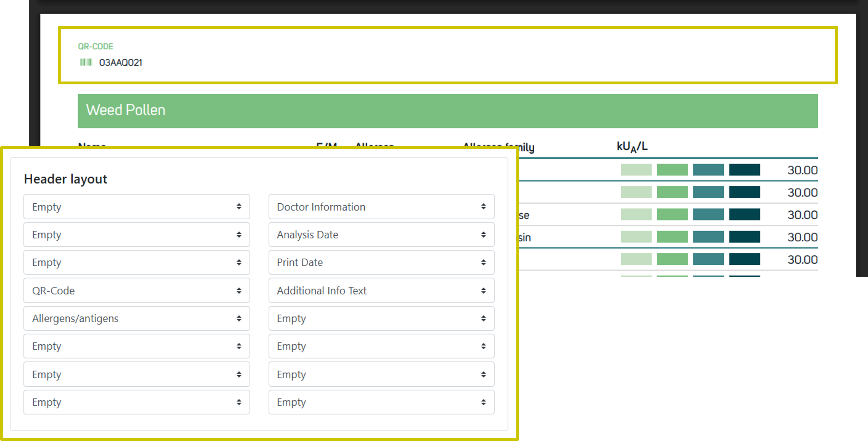Viewport: 868px width, 441px height.
Task: Click the arrow icon on Print Date field
Action: pos(483,262)
